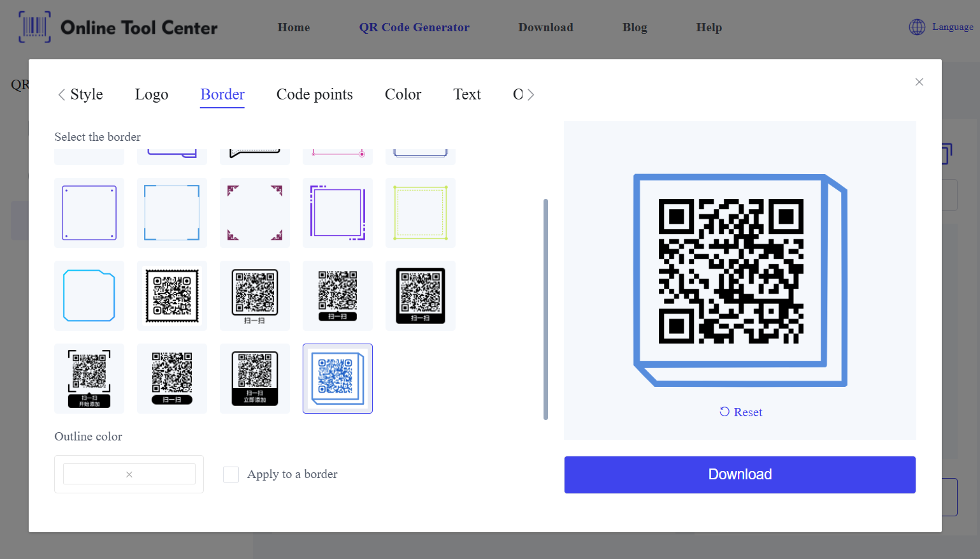
Task: Select QR style with black pill label
Action: (172, 379)
